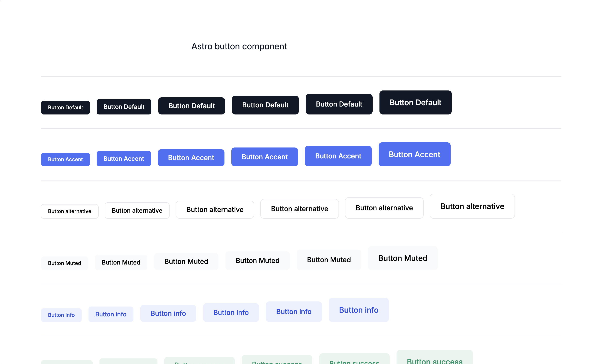Click the smallest Button alternative
The height and width of the screenshot is (364, 602).
coord(70,211)
